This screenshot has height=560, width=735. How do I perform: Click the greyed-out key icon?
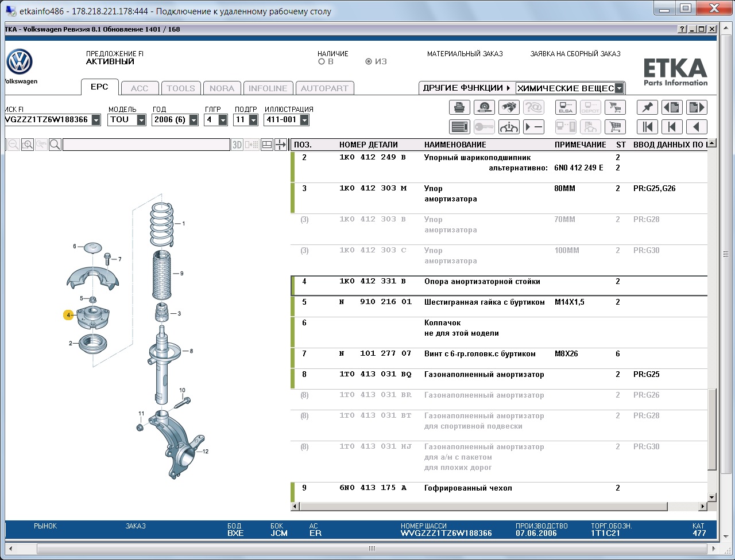pos(484,127)
